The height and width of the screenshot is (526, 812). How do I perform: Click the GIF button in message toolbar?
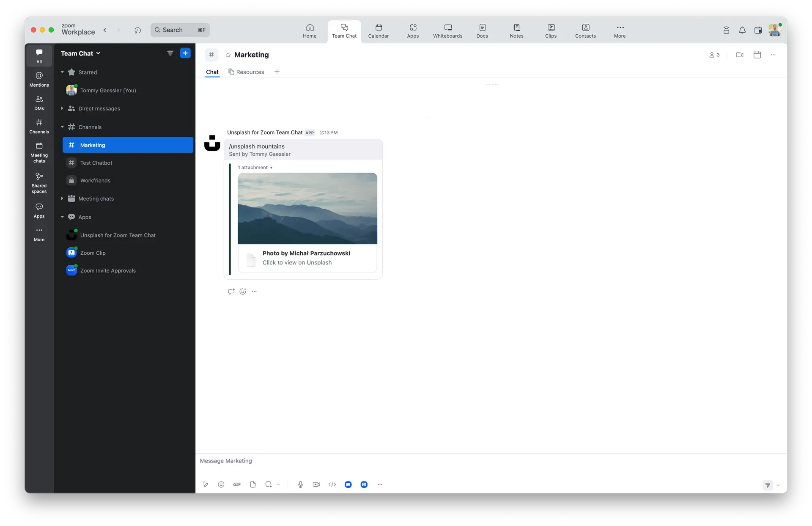pyautogui.click(x=237, y=485)
